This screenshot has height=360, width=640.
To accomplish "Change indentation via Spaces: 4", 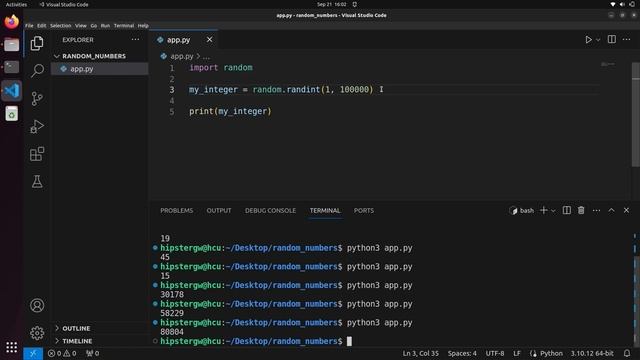I will [462, 353].
